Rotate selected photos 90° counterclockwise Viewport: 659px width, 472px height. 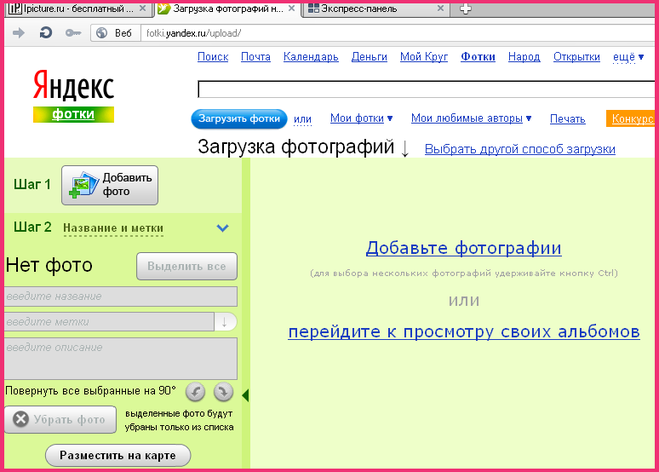197,392
